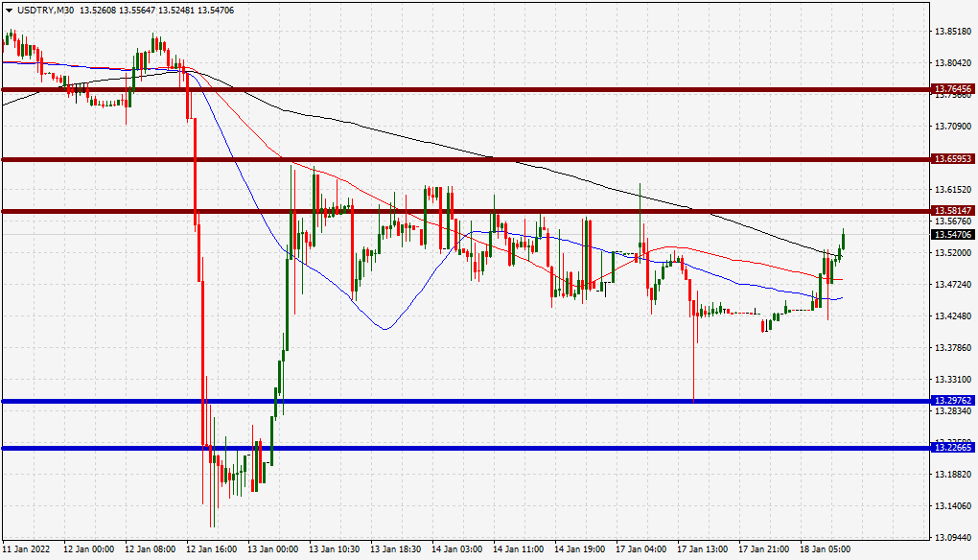Click the lower blue horizontal support line
Image resolution: width=978 pixels, height=560 pixels.
pyautogui.click(x=465, y=448)
